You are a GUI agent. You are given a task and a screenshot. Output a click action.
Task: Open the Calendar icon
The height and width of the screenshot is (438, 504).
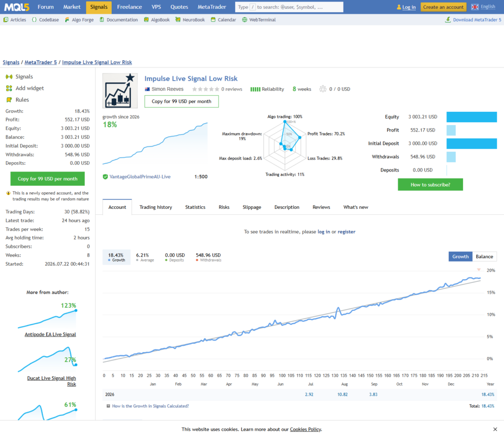coord(213,20)
